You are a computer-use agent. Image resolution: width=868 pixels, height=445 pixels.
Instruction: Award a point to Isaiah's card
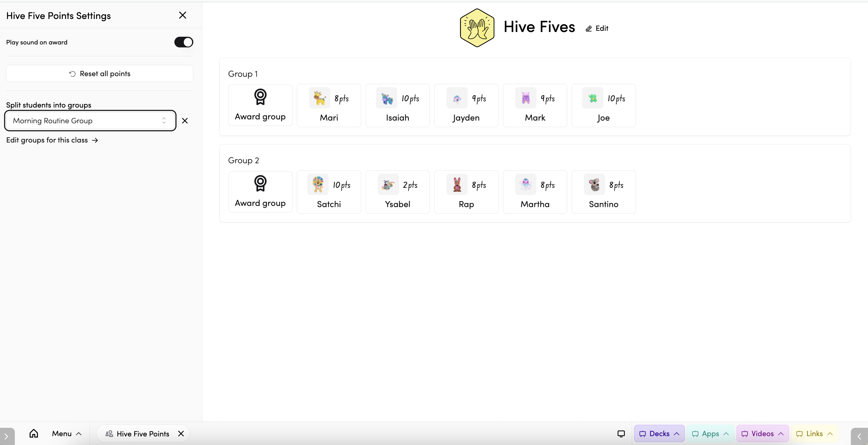(397, 105)
